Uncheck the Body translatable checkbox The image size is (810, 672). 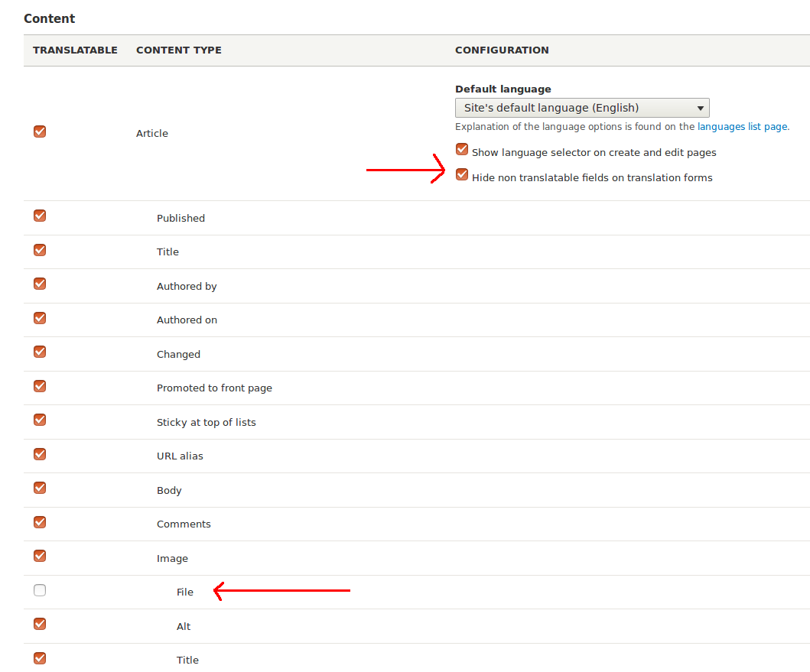(x=39, y=488)
